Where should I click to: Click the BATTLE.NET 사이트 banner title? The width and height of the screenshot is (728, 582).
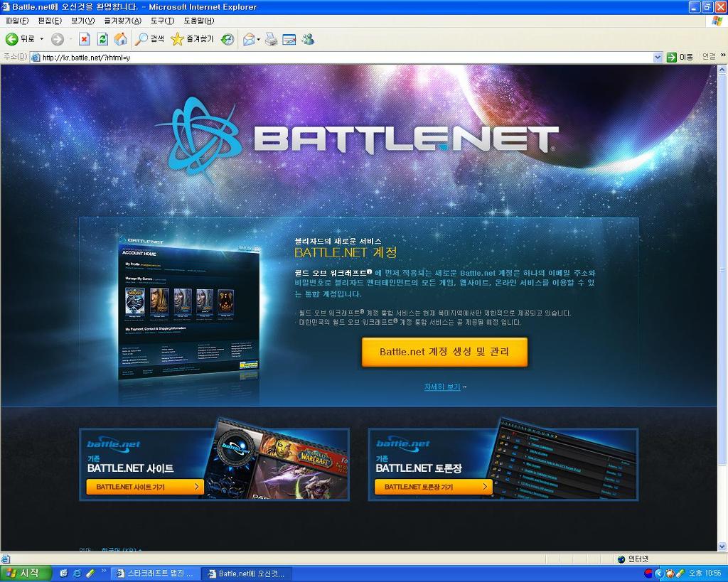click(131, 468)
